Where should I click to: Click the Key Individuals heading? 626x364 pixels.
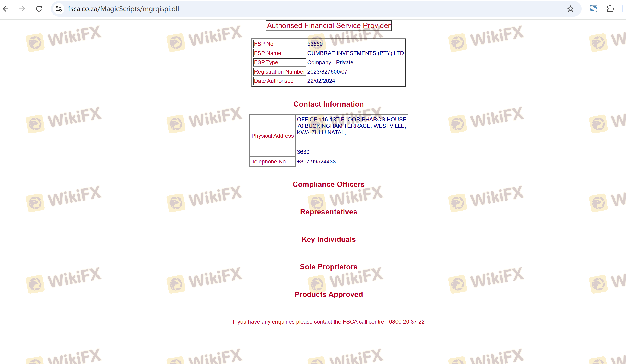tap(329, 239)
